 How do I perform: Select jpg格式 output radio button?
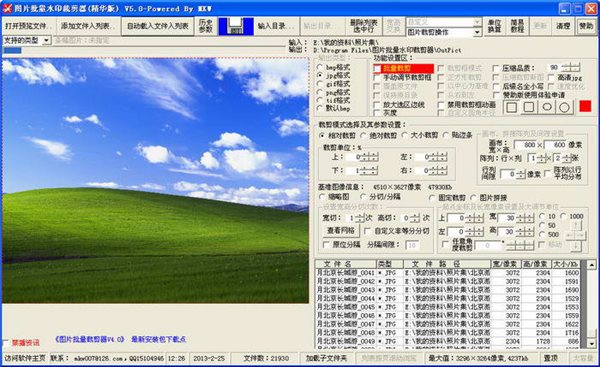[x=320, y=75]
